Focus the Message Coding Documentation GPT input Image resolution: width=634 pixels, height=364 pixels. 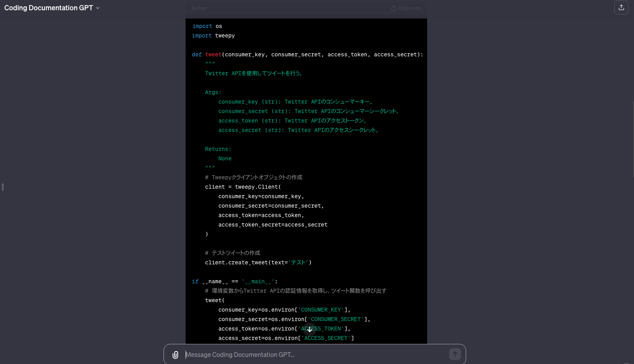(315, 355)
